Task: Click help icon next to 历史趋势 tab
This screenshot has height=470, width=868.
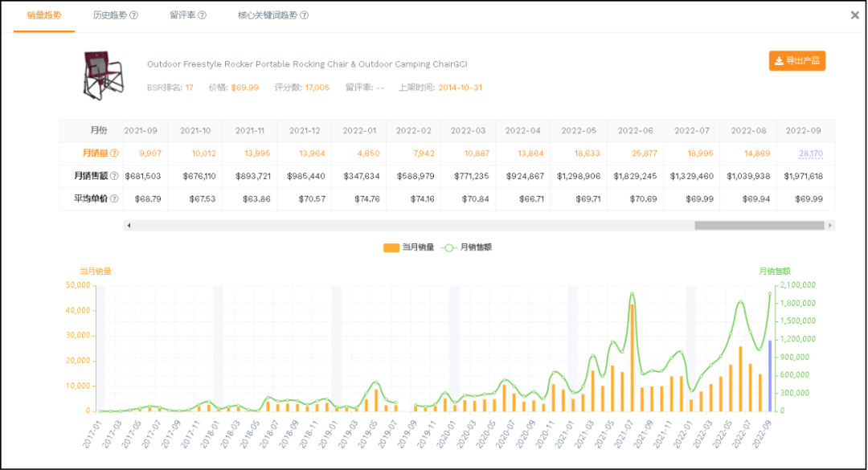Action: [x=134, y=15]
